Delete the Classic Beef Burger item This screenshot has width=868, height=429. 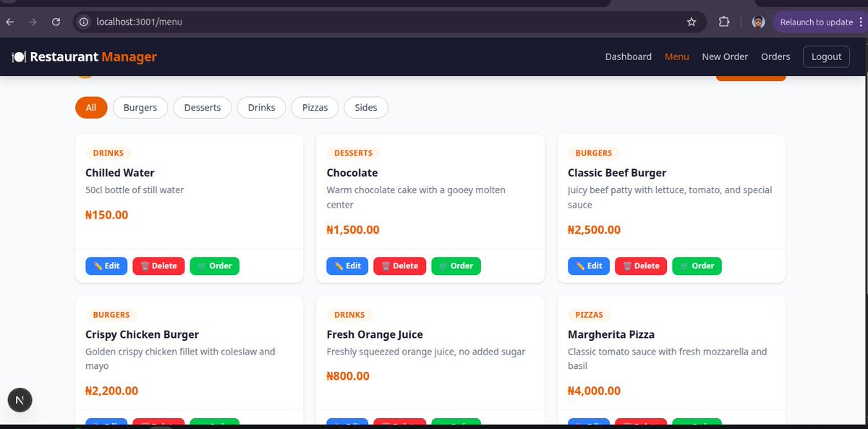[x=641, y=266]
